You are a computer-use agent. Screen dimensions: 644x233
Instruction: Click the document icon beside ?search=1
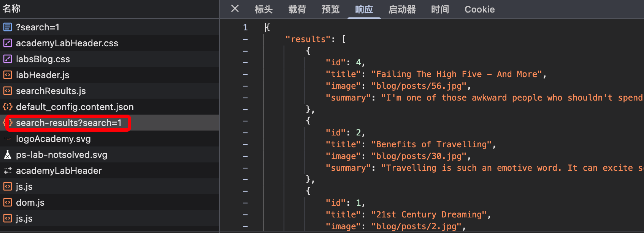click(x=8, y=27)
